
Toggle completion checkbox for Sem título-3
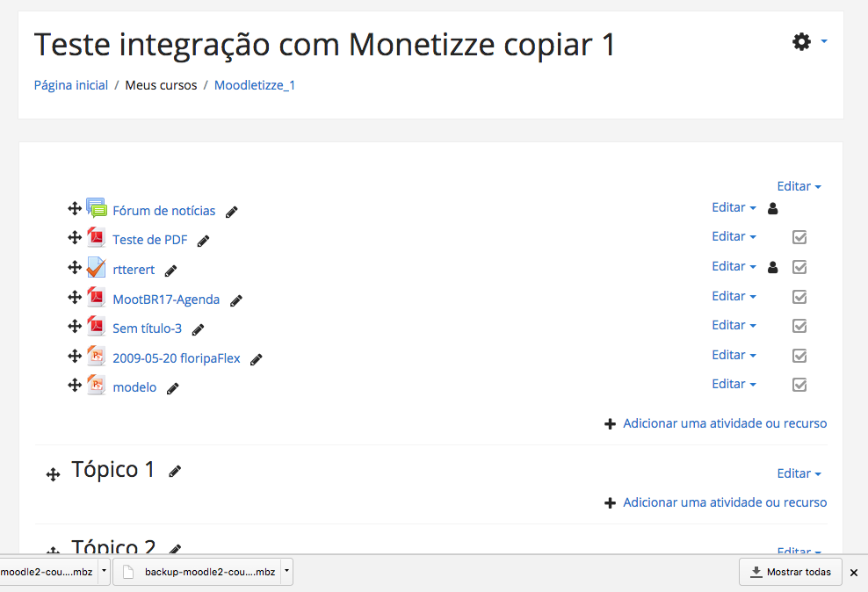[799, 326]
